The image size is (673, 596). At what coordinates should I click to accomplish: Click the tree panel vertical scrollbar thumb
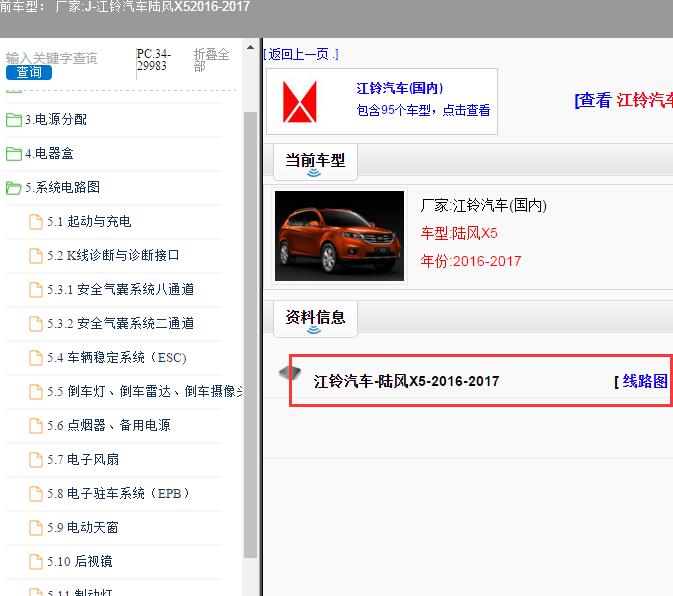(250, 335)
